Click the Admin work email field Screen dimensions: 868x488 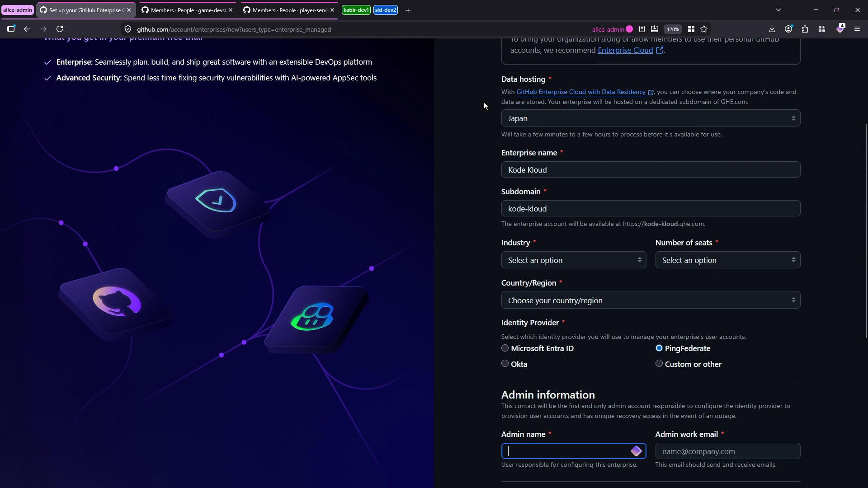[728, 451]
